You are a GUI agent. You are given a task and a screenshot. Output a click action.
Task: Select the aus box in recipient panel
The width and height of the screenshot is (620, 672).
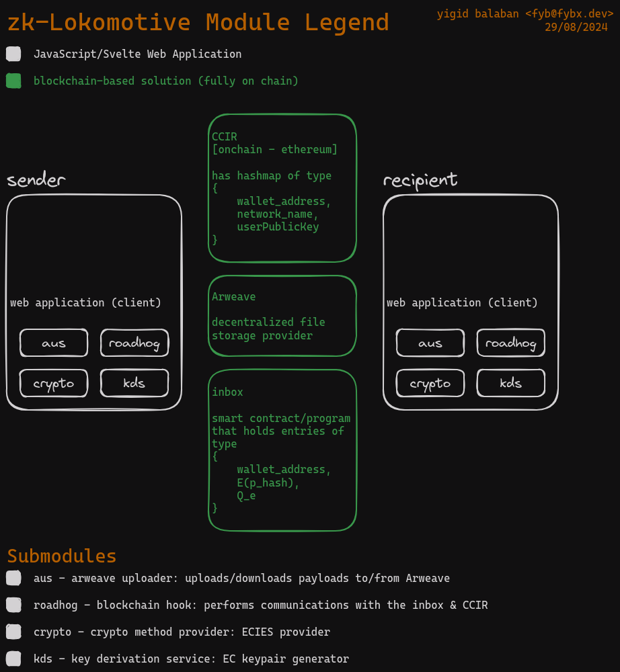click(x=430, y=343)
